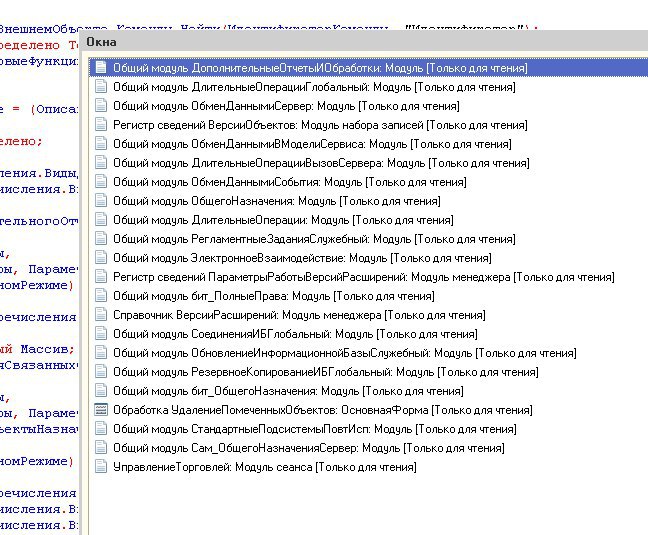Click the icon beside ЭлектронноеВзаимодействие
This screenshot has width=648, height=535.
(x=101, y=258)
